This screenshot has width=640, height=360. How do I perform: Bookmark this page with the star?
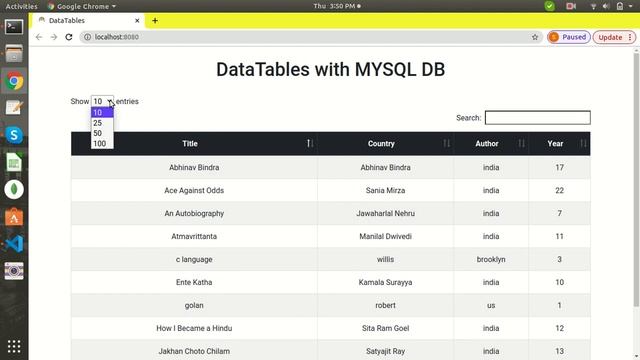tap(535, 37)
